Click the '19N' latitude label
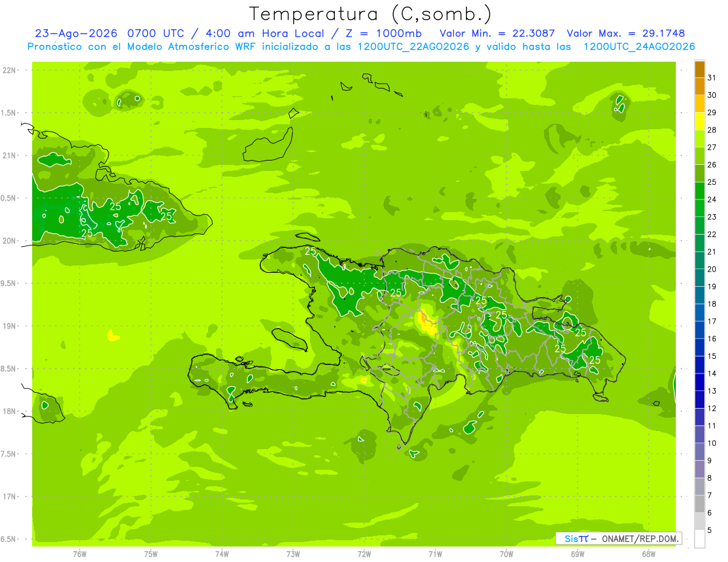 coord(9,326)
